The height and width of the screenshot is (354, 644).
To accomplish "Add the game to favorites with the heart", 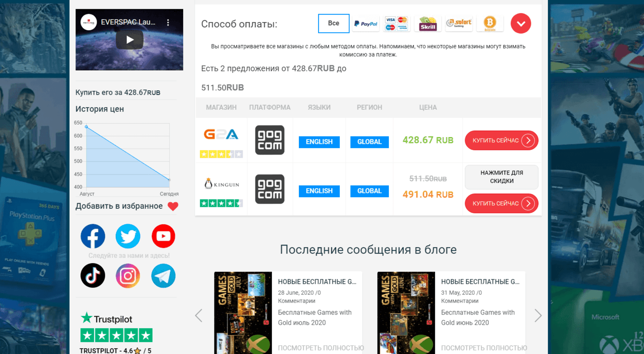I will click(173, 206).
